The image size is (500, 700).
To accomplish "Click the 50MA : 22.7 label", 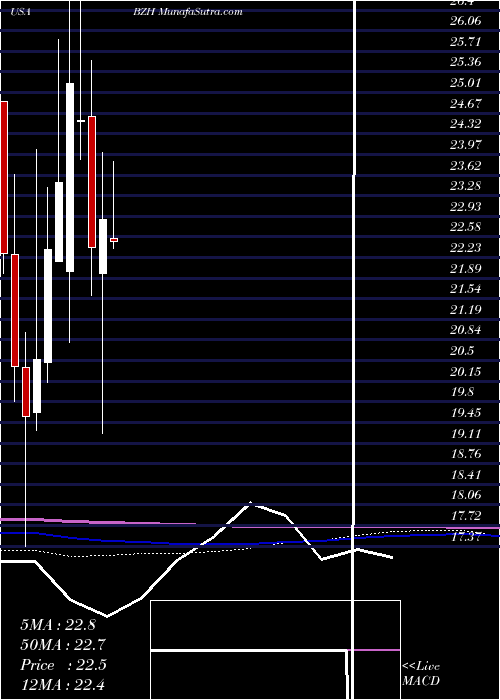I will (x=63, y=645).
